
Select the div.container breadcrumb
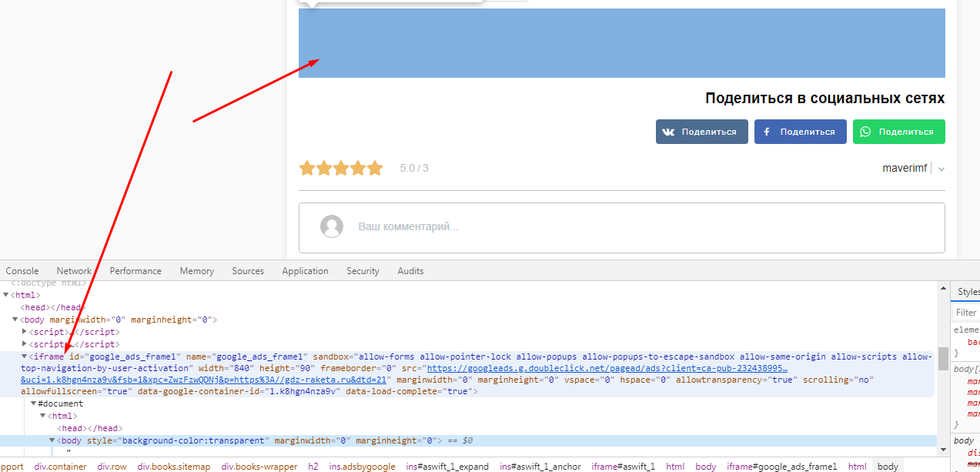pyautogui.click(x=60, y=467)
